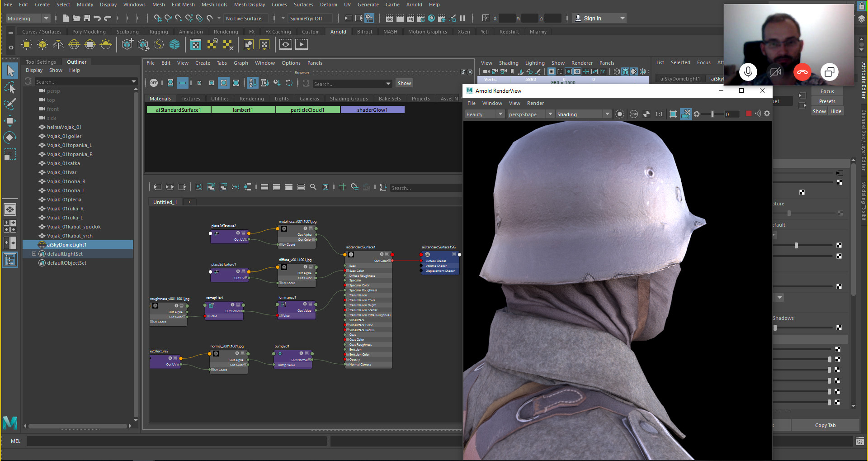
Task: Toggle the node editor grid display
Action: 342,187
